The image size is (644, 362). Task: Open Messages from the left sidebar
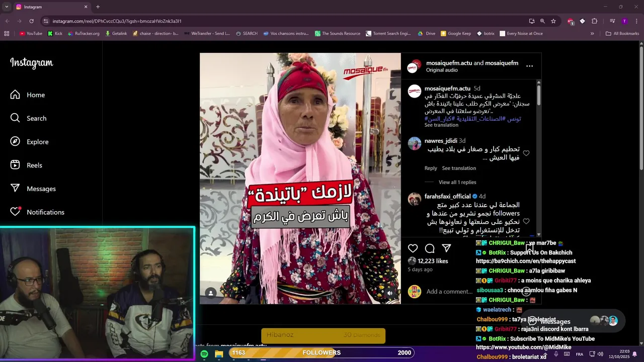point(33,189)
